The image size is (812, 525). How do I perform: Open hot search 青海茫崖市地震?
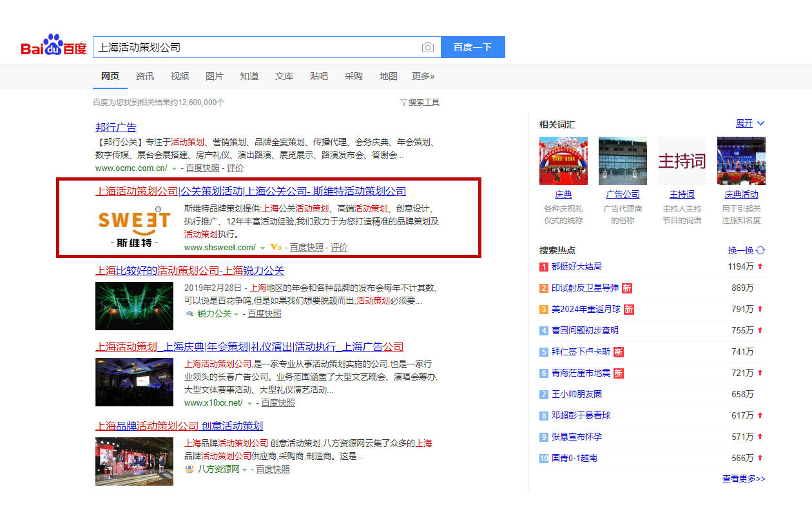pos(581,373)
